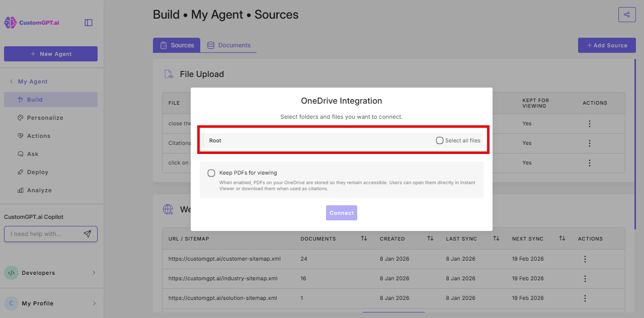The height and width of the screenshot is (318, 644).
Task: Click the share icon button at top right
Action: tap(627, 15)
